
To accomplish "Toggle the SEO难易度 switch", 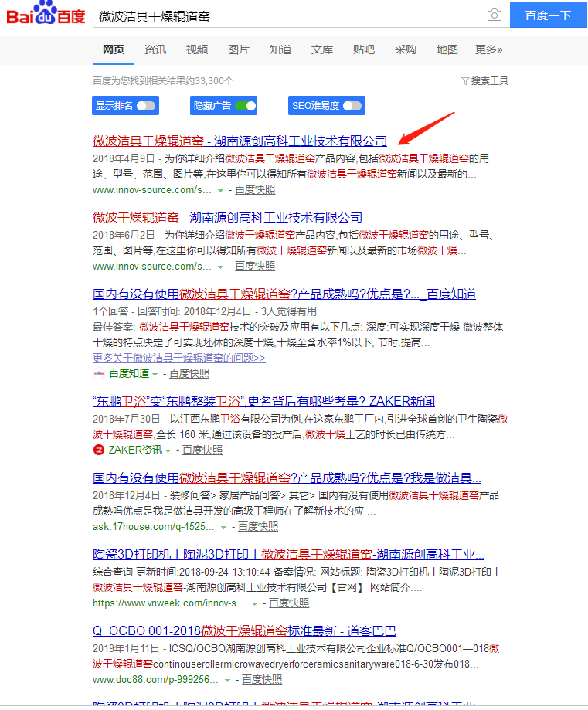I will 352,106.
